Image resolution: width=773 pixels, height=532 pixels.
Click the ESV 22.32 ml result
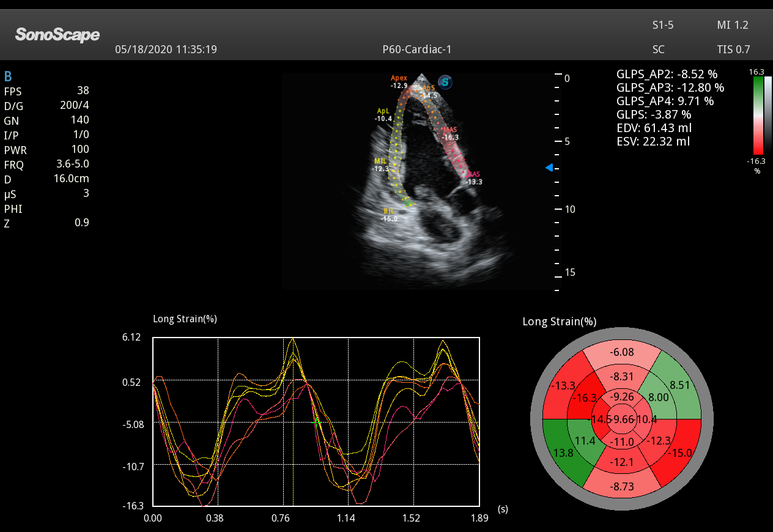click(x=653, y=141)
